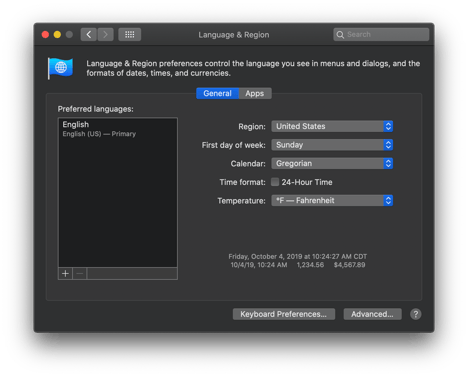Open the Region dropdown showing United States

pos(332,126)
